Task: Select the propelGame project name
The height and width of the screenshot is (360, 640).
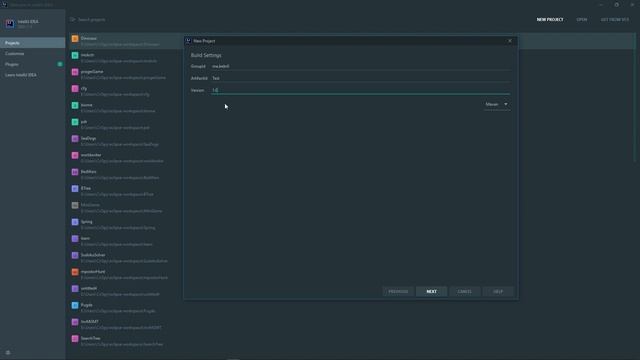Action: [x=92, y=72]
